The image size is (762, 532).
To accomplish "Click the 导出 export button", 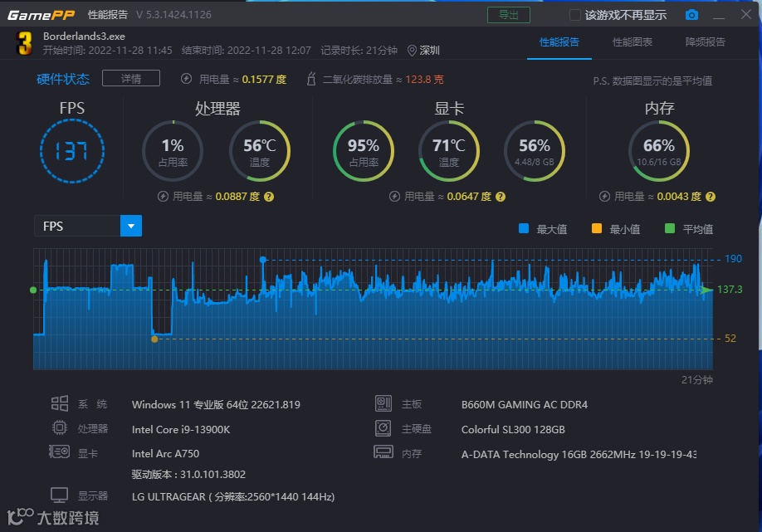I will (509, 15).
